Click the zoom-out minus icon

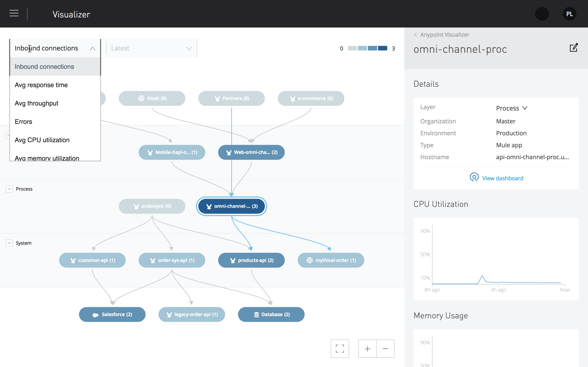(x=385, y=348)
